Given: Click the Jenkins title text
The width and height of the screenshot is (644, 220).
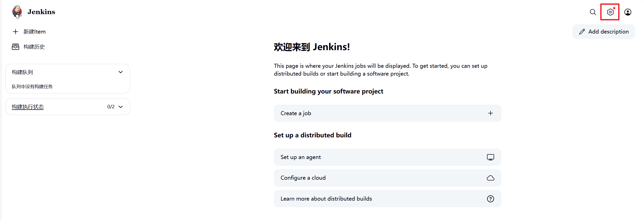Looking at the screenshot, I should pos(41,12).
